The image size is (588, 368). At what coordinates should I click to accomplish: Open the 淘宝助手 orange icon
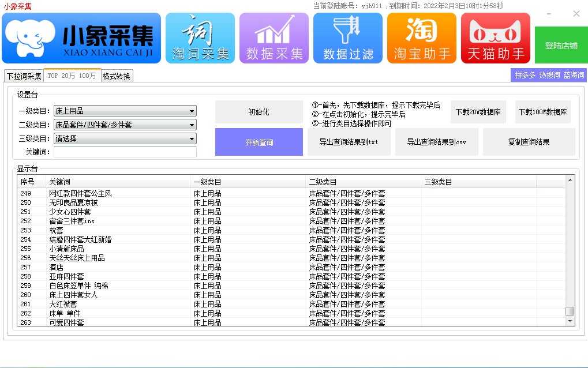point(421,38)
